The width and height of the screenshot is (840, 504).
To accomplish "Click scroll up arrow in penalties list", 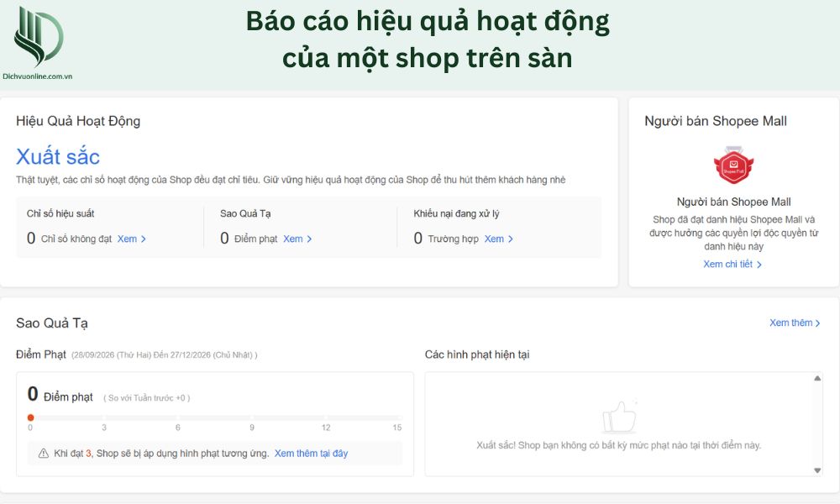I will [817, 379].
